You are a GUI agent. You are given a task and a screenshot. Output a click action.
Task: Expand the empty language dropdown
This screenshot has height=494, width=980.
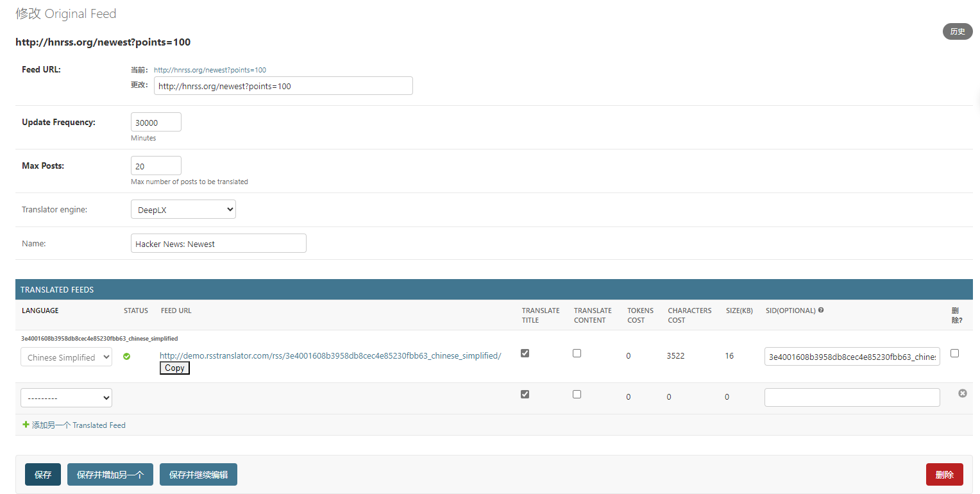coord(66,398)
